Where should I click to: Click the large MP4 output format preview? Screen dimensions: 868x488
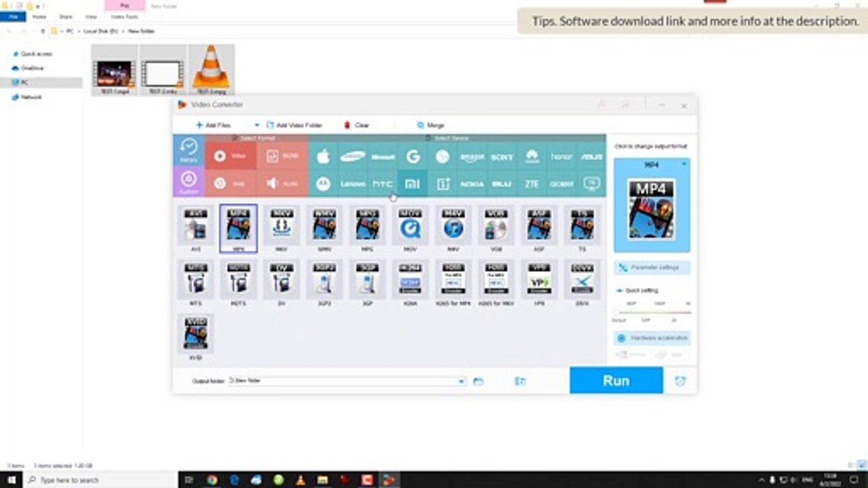pyautogui.click(x=652, y=210)
